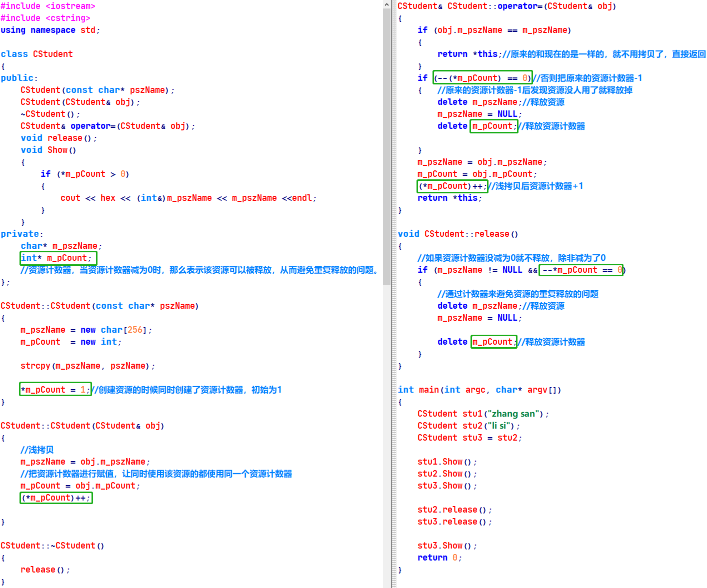
Task: Click the left pane's vertical scrollbar thumb
Action: tap(387, 147)
